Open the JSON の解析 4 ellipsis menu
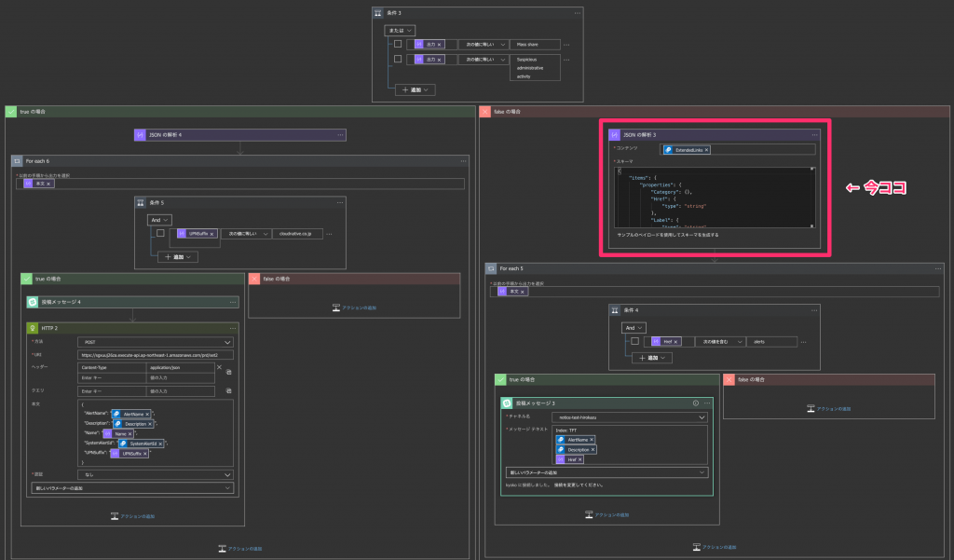 340,135
